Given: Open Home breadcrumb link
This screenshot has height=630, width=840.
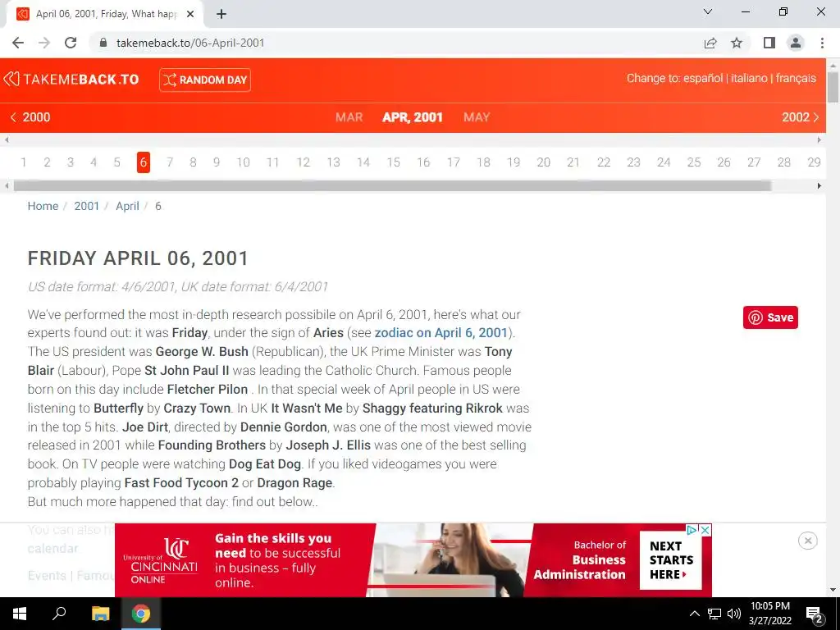Looking at the screenshot, I should click(x=43, y=206).
